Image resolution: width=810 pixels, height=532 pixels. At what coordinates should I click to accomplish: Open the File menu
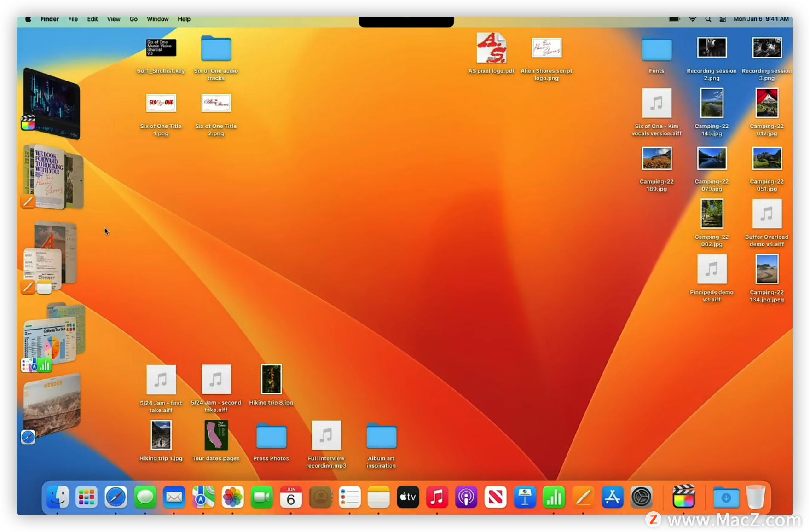click(x=73, y=19)
